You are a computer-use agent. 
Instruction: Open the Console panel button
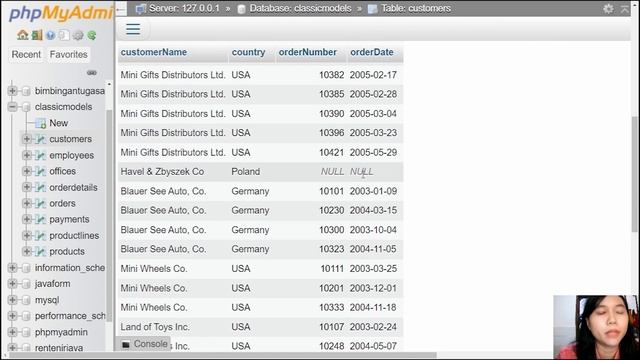click(145, 344)
